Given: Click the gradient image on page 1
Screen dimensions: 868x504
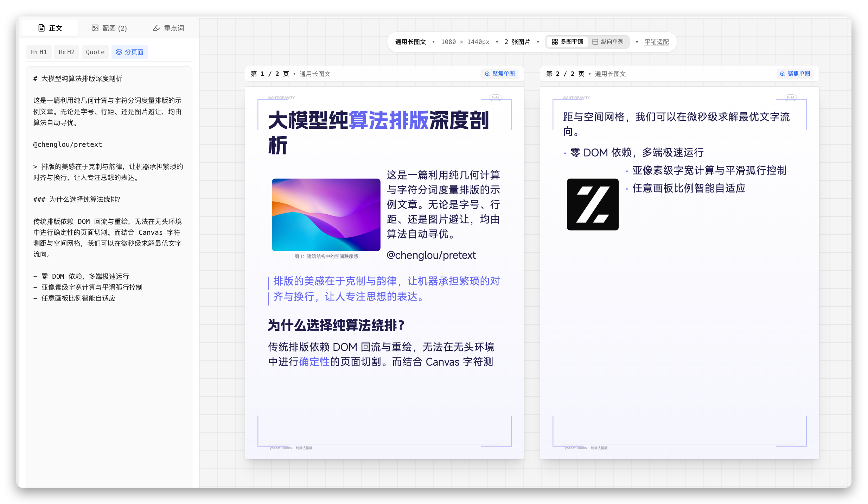Looking at the screenshot, I should click(x=326, y=215).
